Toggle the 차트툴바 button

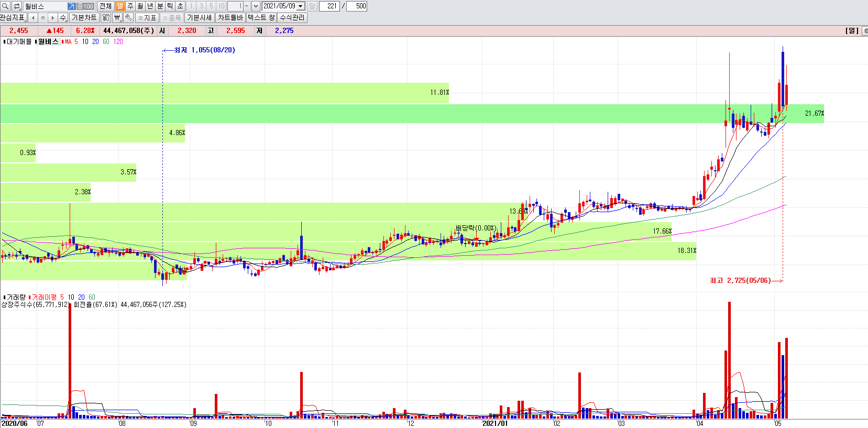230,18
